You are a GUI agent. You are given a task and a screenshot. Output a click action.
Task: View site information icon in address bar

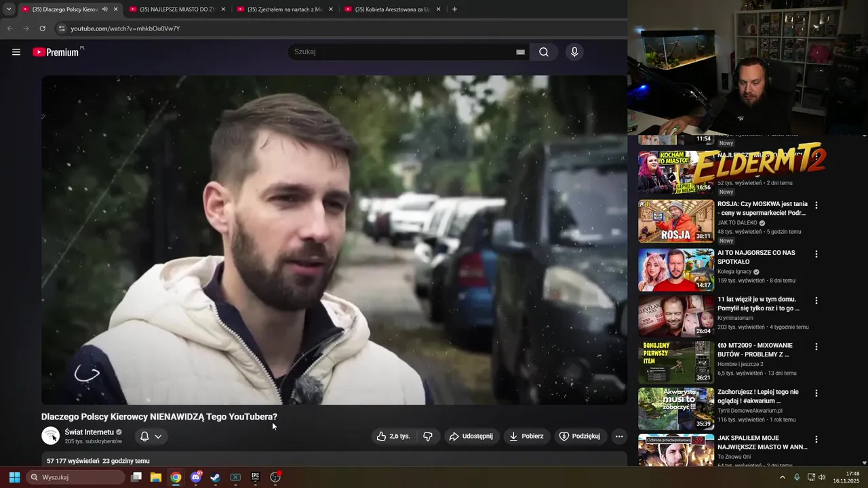(62, 28)
